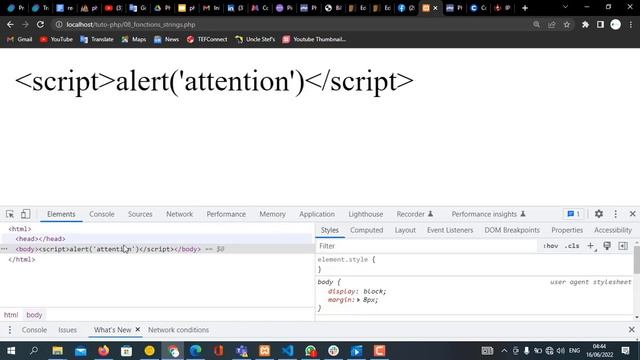Open the Performance insights panel tab

(x=488, y=214)
